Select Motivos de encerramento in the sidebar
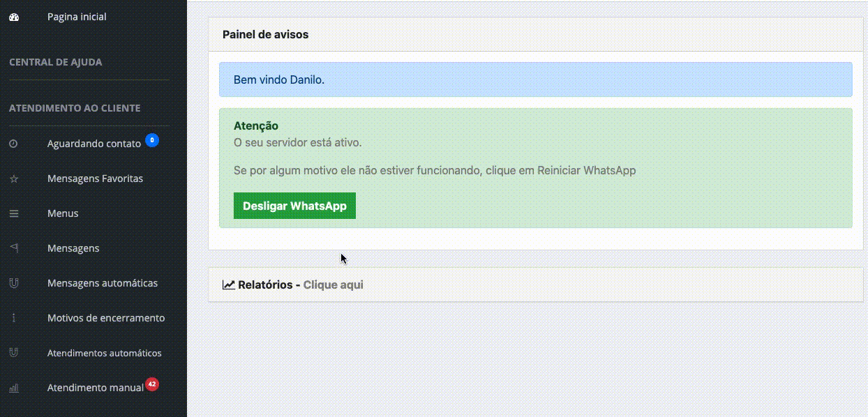 coord(106,318)
